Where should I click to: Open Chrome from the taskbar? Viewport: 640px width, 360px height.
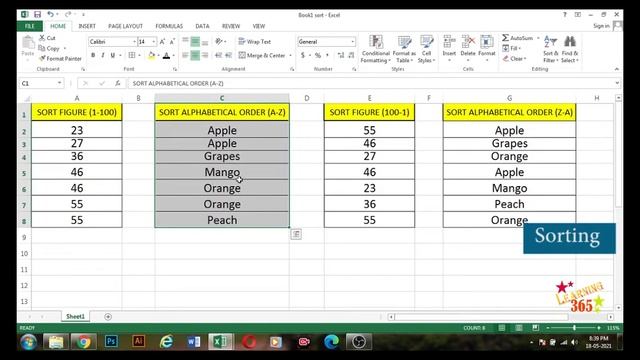pyautogui.click(x=83, y=342)
